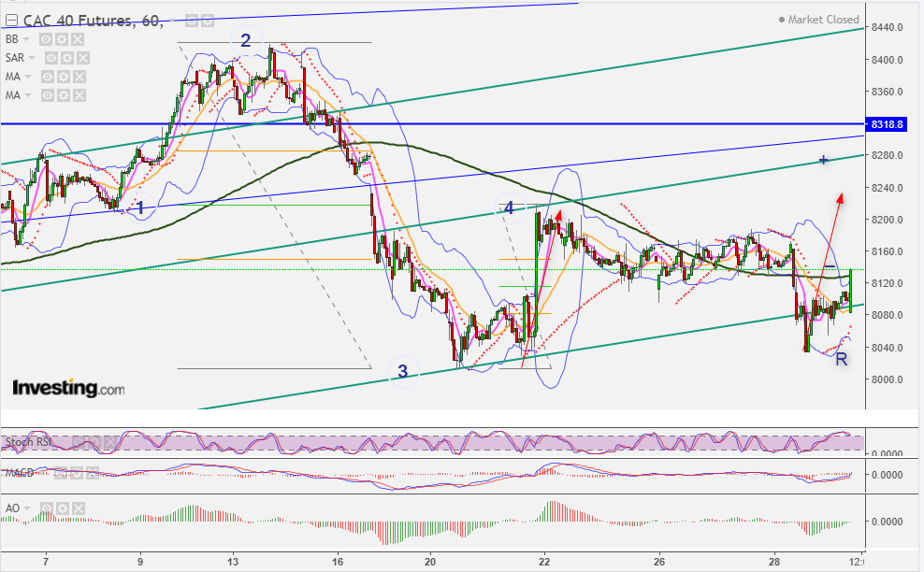Screen dimensions: 924x572
Task: Select the BB indicator label
Action: pyautogui.click(x=12, y=39)
